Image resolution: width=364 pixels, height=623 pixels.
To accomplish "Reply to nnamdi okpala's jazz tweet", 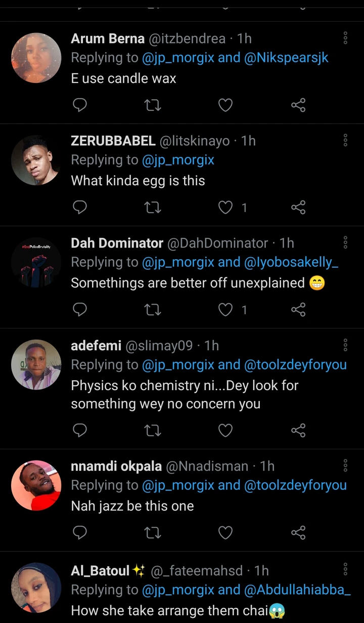I will (80, 532).
